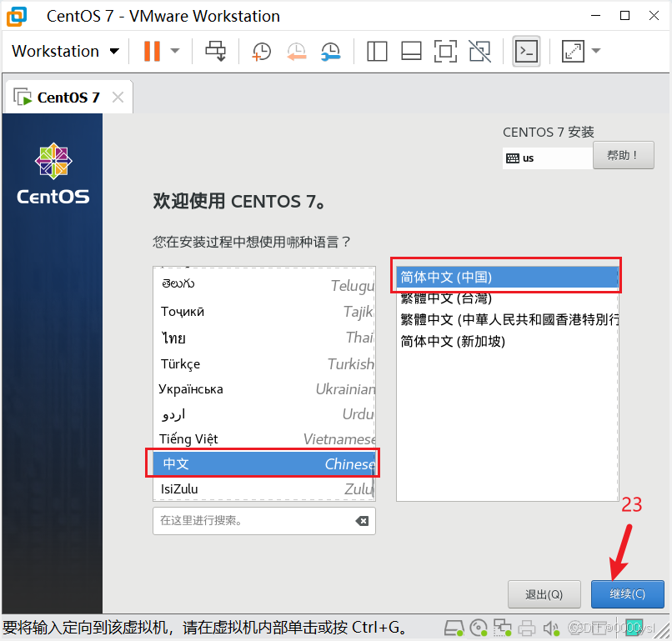Open the Workstation menu
This screenshot has width=672, height=641.
point(65,51)
